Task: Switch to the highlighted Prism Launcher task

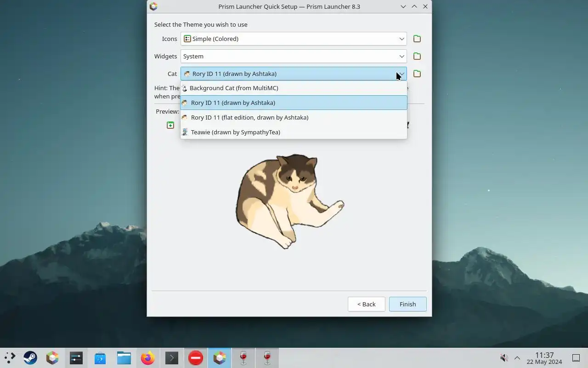Action: point(220,357)
